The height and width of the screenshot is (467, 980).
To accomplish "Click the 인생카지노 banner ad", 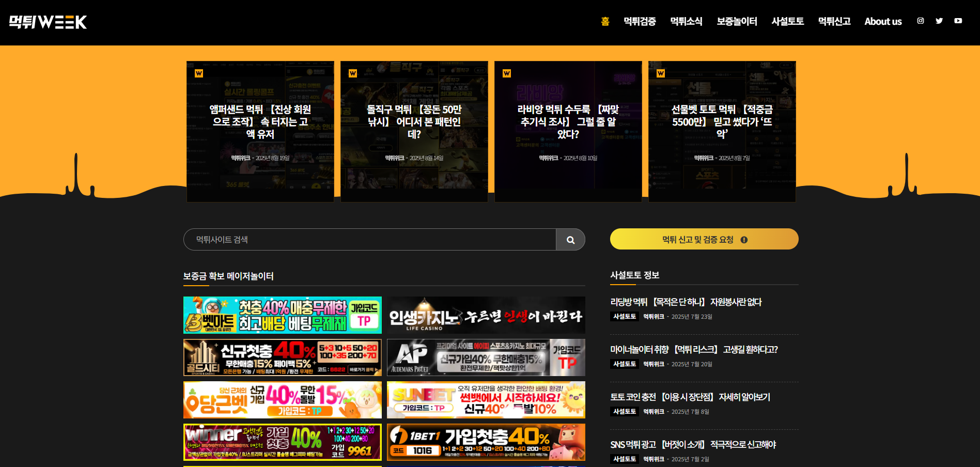I will (486, 315).
